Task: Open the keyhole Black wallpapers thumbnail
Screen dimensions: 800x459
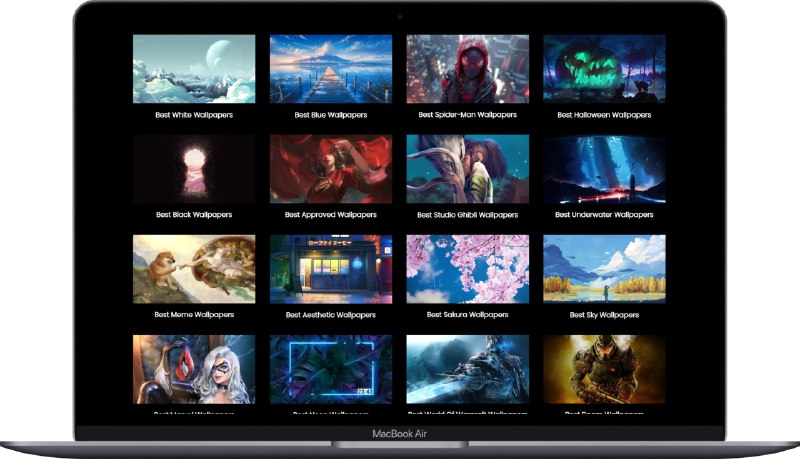Action: [194, 169]
